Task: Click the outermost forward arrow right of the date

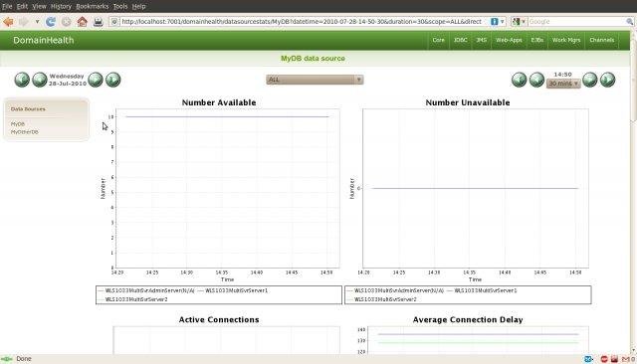Action: click(x=112, y=80)
